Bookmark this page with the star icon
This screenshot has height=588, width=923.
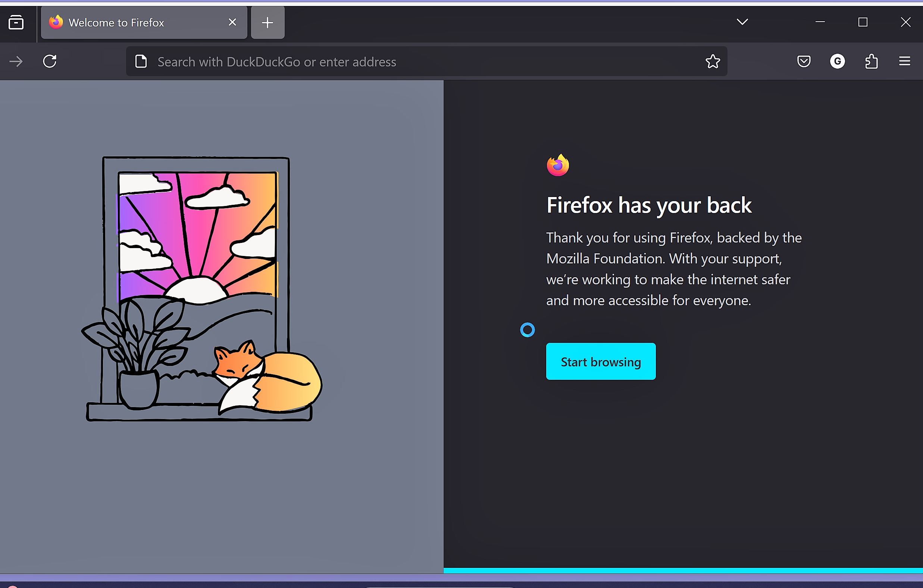(713, 61)
